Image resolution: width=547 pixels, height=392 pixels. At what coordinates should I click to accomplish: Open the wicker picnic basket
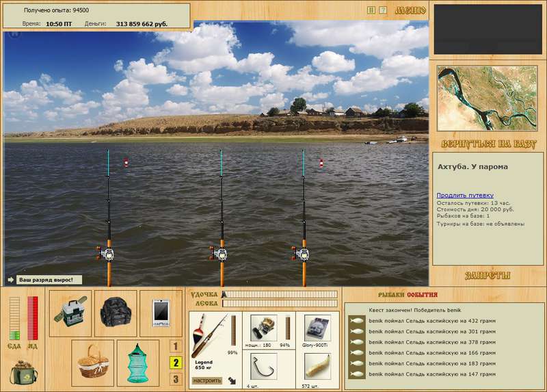tap(93, 363)
